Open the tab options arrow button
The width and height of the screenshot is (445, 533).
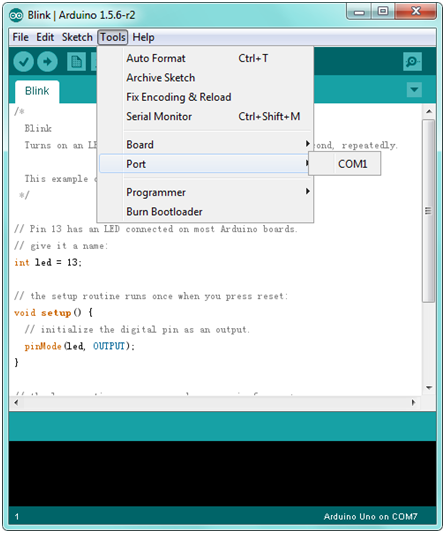tap(414, 90)
